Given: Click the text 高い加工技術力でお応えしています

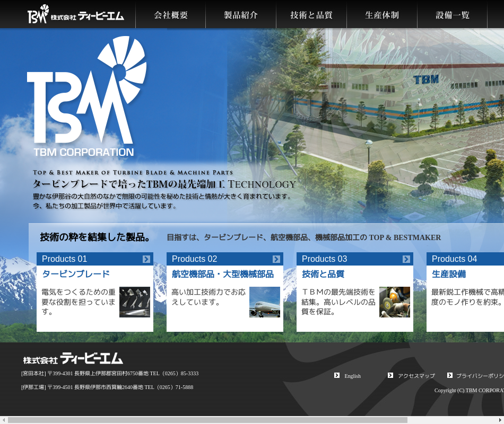Looking at the screenshot, I should point(208,297).
